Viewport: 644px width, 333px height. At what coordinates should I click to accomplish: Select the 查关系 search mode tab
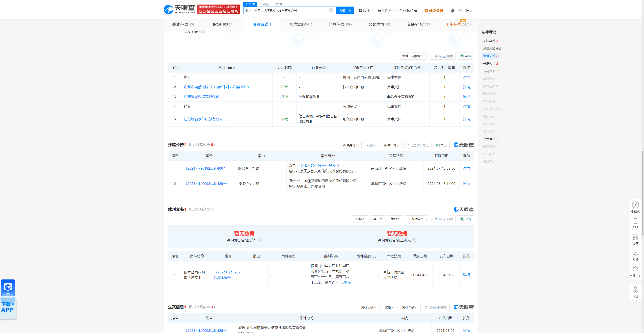point(278,4)
